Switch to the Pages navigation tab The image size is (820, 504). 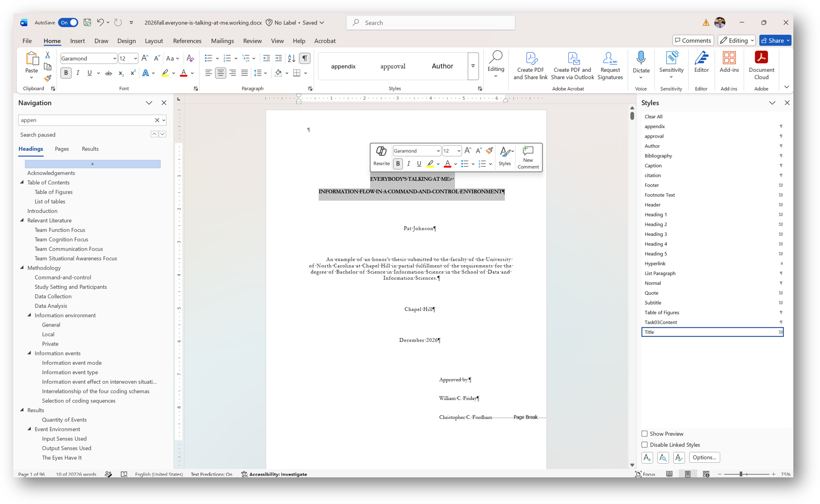coord(62,149)
